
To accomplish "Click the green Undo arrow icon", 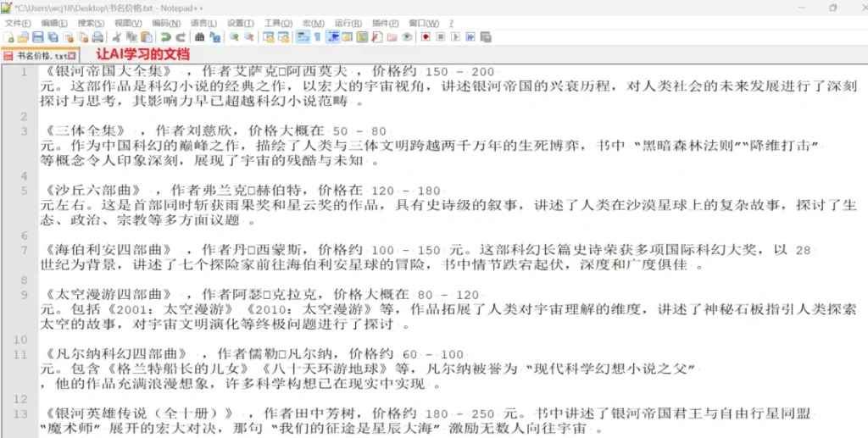I will click(165, 37).
